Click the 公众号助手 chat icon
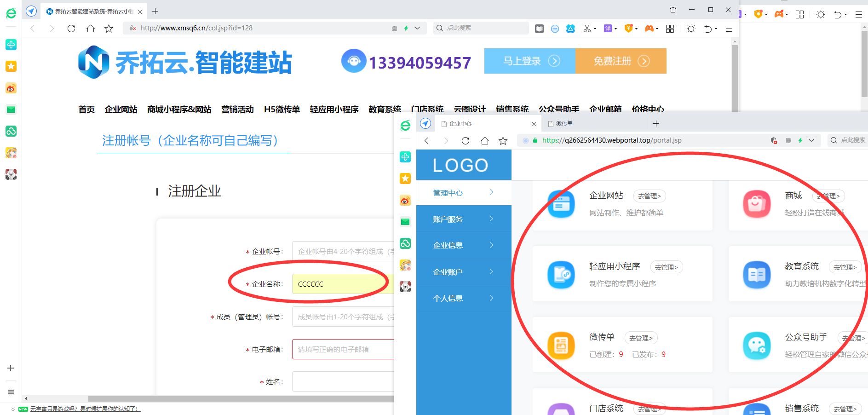The height and width of the screenshot is (415, 868). pos(757,346)
